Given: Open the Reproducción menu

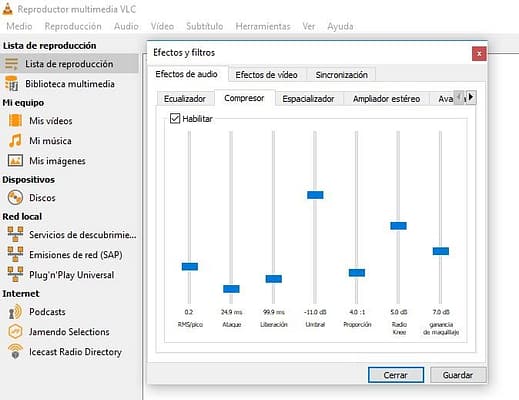Looking at the screenshot, I should (73, 26).
